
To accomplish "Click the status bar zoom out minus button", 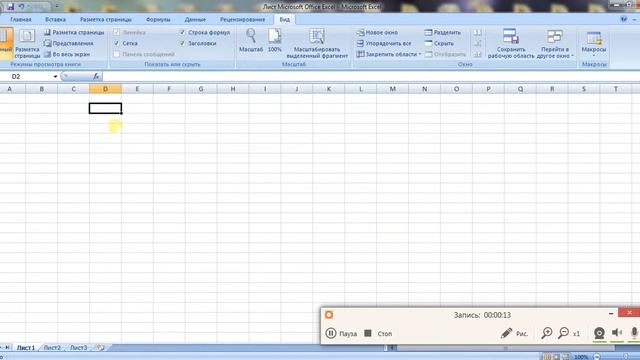I will 596,357.
